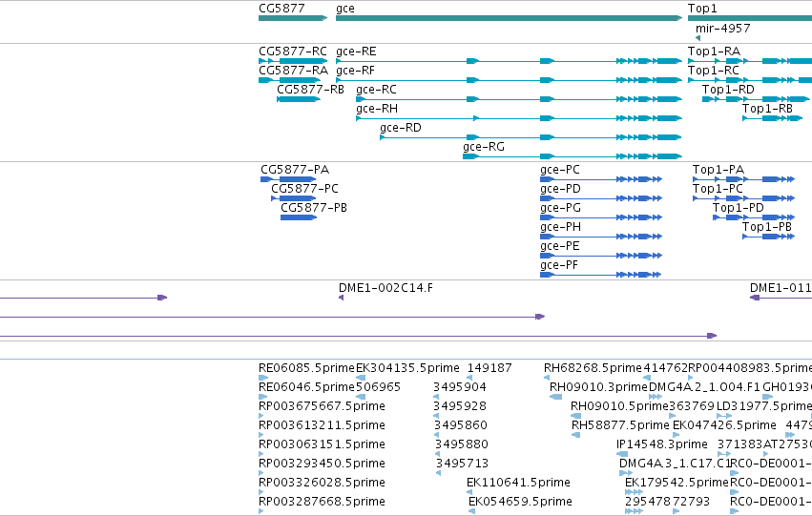
Task: Select the Top1 gene bar
Action: point(750,18)
